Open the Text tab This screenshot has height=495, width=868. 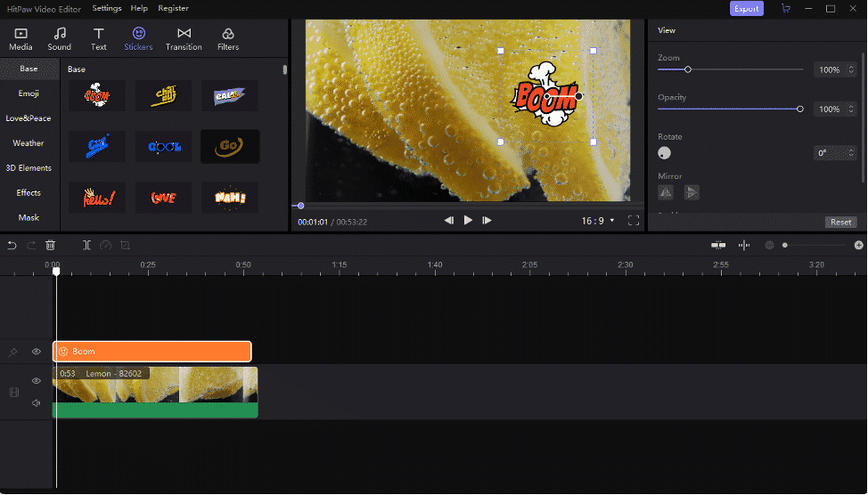click(99, 39)
